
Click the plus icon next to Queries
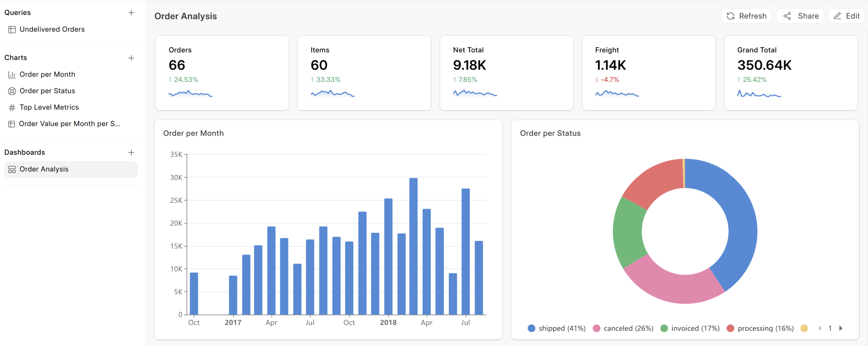(131, 13)
